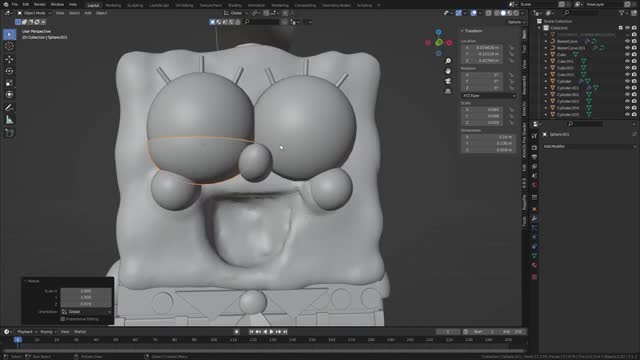
Task: Collapse the Collection in outliner
Action: coord(540,28)
